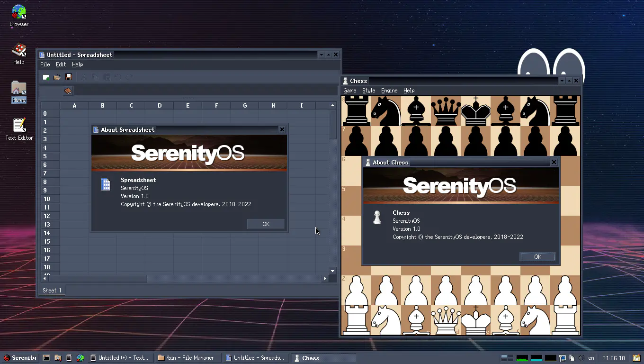Open the clipboard history tray icon
This screenshot has width=644, height=364.
pos(572,358)
